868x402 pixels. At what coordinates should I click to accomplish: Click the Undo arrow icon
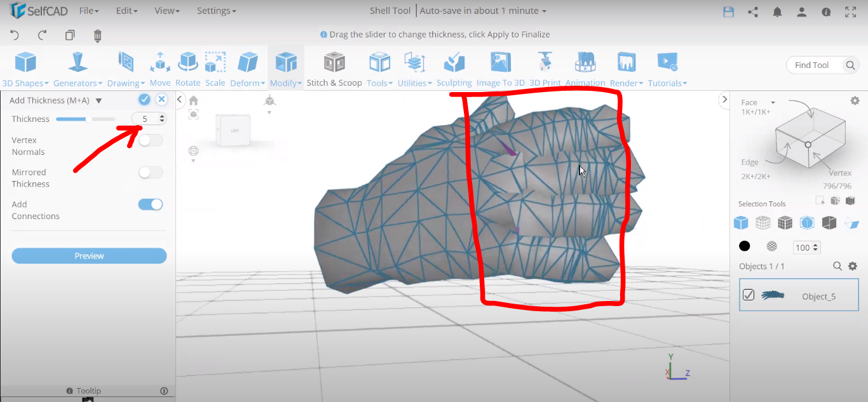point(15,36)
